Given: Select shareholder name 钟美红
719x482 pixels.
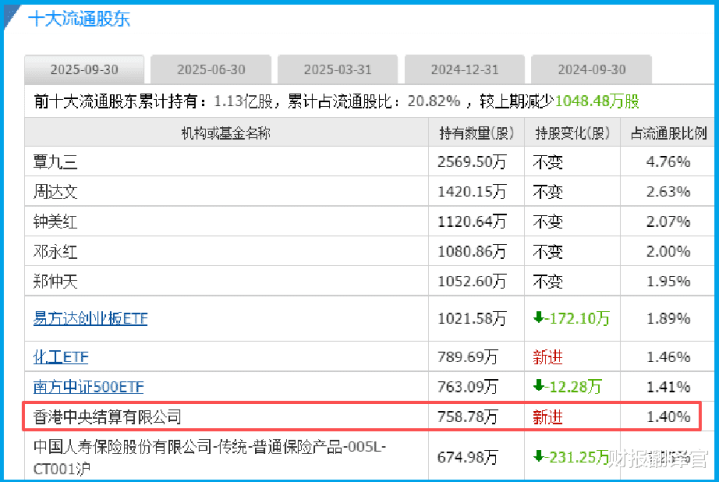Looking at the screenshot, I should (x=55, y=222).
